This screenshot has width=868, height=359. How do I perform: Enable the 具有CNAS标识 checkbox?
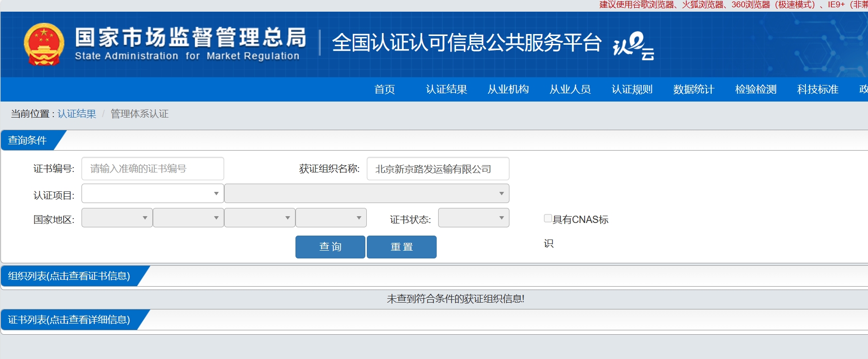coord(548,219)
